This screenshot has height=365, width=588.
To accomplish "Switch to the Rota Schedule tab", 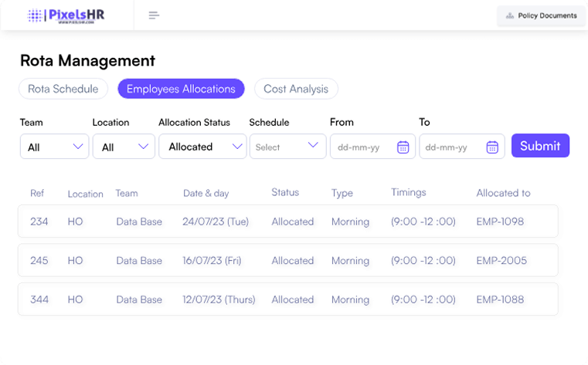I will click(63, 89).
